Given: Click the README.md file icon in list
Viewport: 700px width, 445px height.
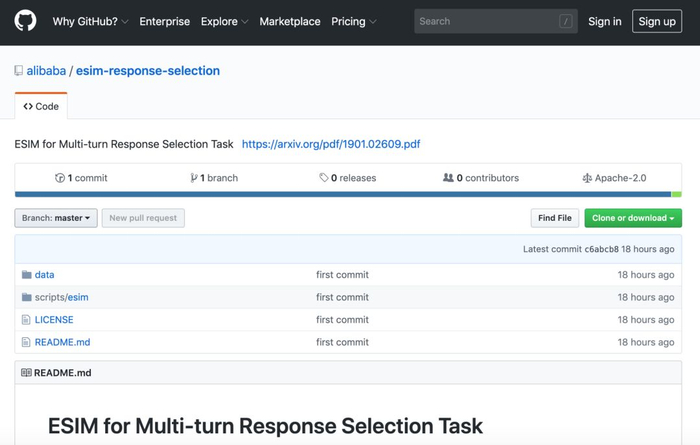Looking at the screenshot, I should [x=26, y=342].
